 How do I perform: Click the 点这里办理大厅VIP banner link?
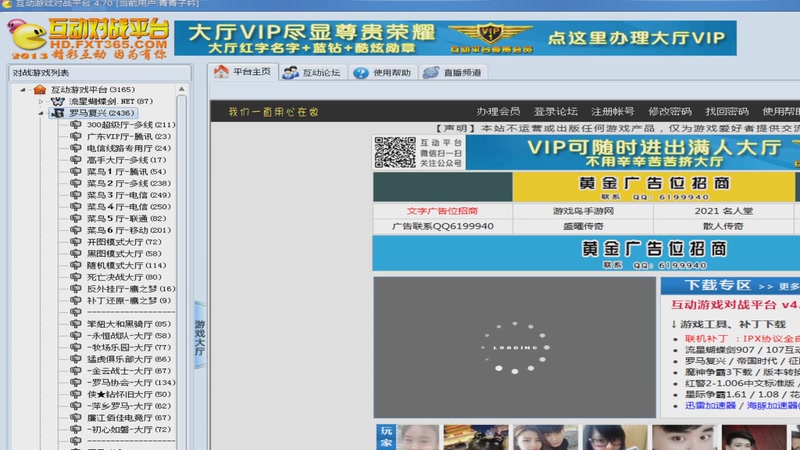(636, 38)
